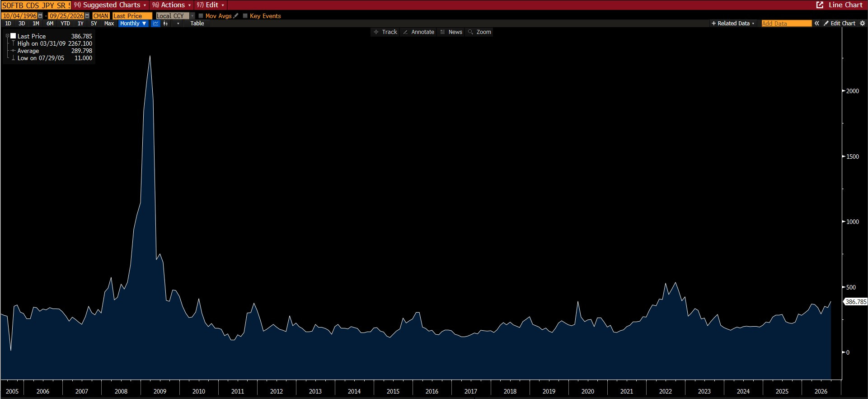Screen dimensions: 868x399
Task: Open the end date calendar picker icon
Action: point(87,16)
